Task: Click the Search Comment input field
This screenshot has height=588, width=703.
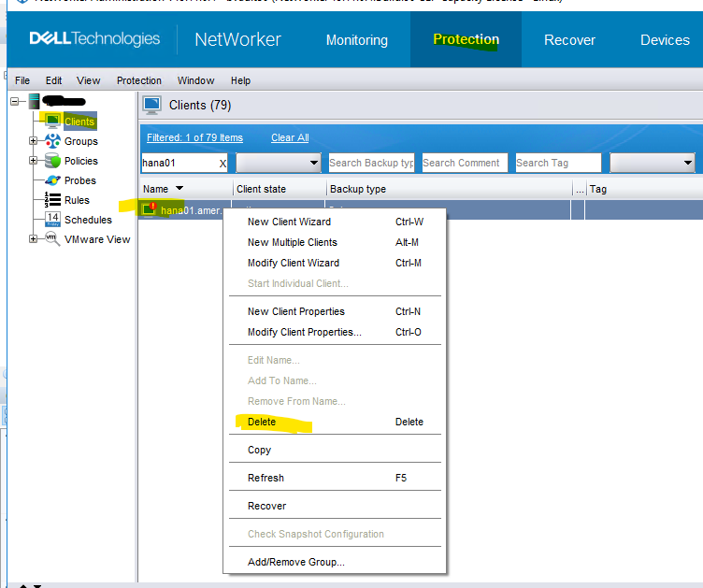Action: tap(464, 163)
